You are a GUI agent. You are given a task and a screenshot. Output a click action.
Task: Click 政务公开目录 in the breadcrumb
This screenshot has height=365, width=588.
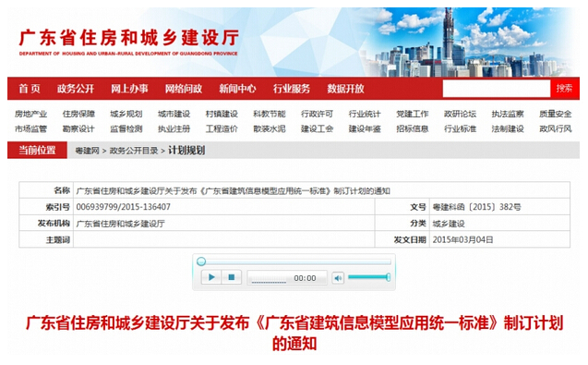click(x=134, y=151)
